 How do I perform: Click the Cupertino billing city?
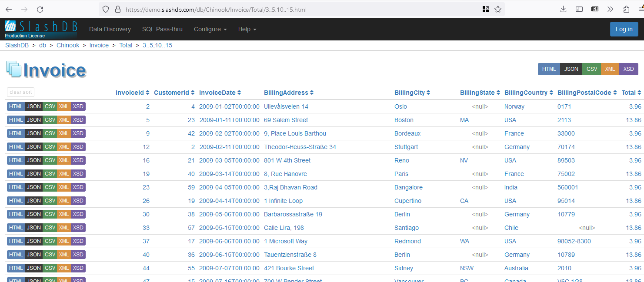click(407, 201)
